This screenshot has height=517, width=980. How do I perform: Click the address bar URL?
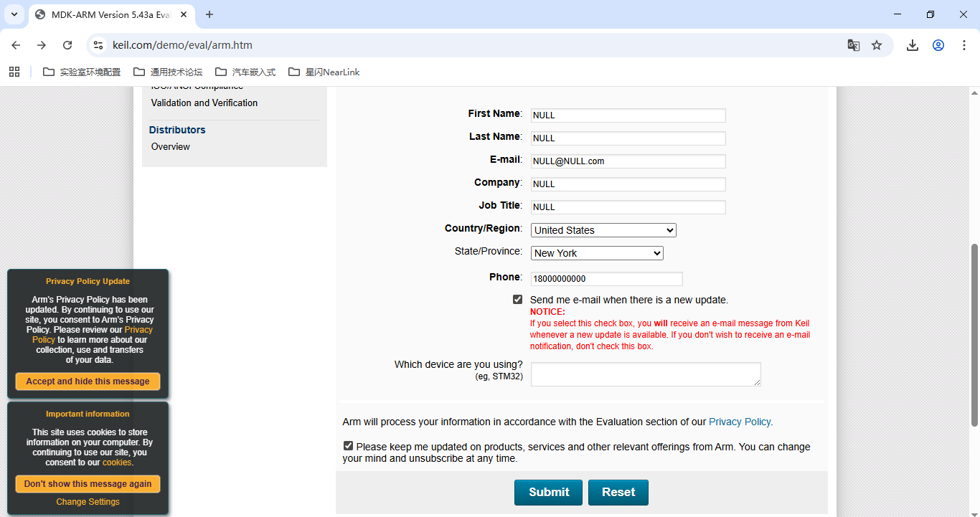182,45
